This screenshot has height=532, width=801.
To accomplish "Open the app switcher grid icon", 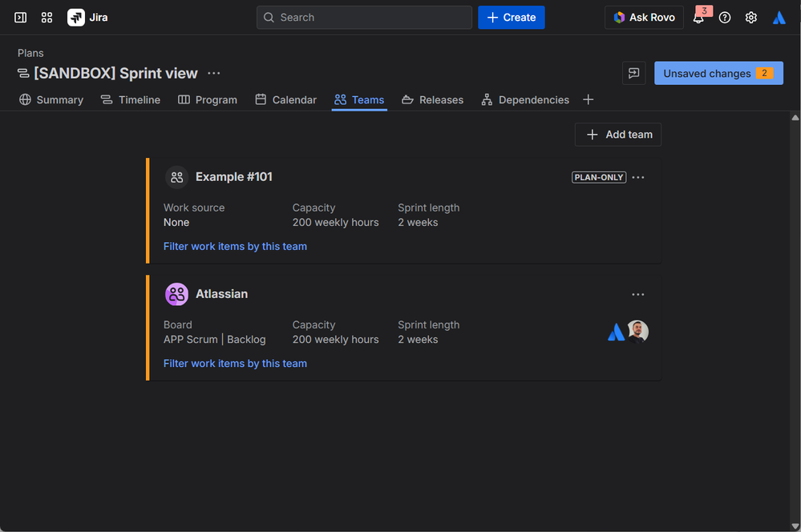I will (47, 18).
